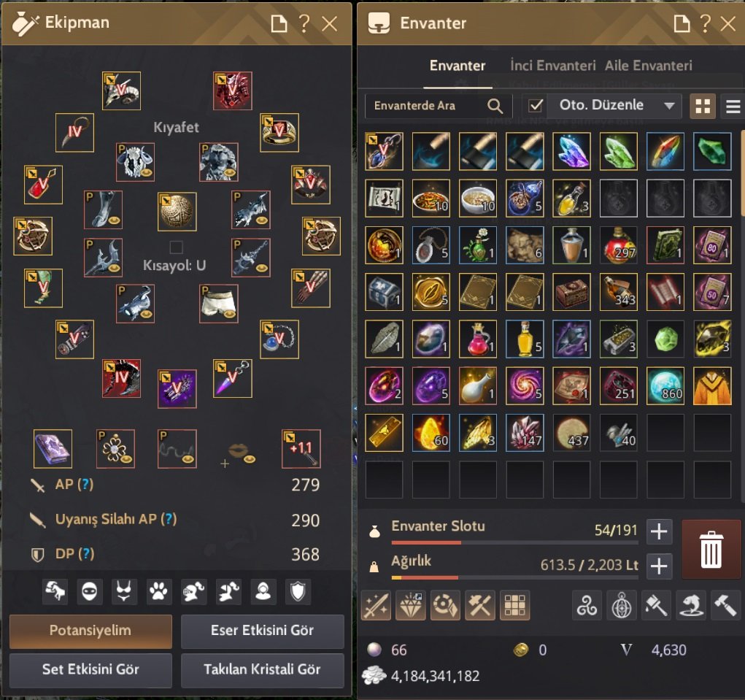Click the paw pet visibility icon
The height and width of the screenshot is (700, 745).
158,592
